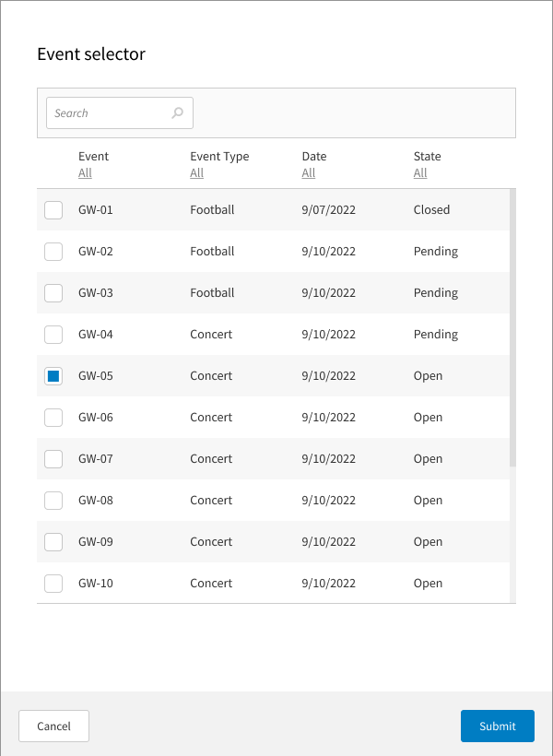Open the State filter labeled All

420,172
